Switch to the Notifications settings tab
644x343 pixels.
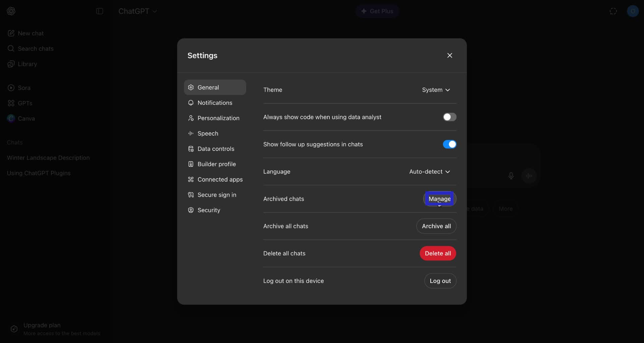pos(215,103)
